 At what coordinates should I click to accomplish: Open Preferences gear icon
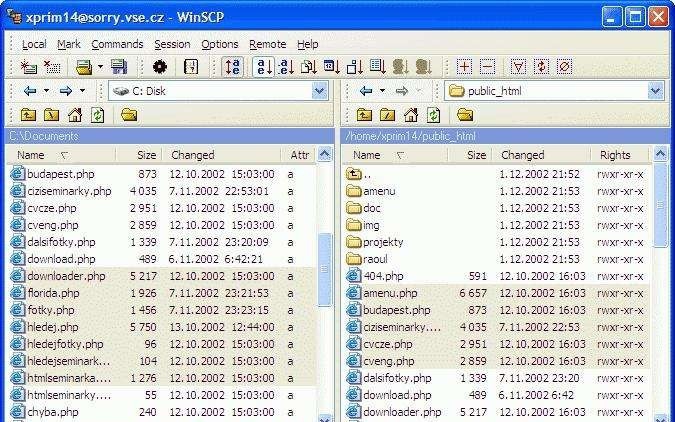tap(160, 67)
